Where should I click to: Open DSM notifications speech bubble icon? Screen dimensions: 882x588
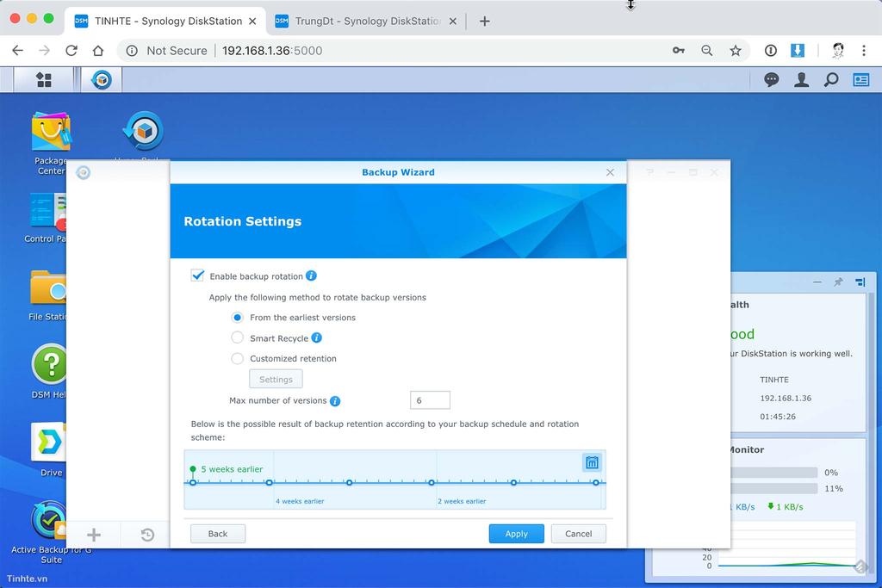tap(771, 80)
